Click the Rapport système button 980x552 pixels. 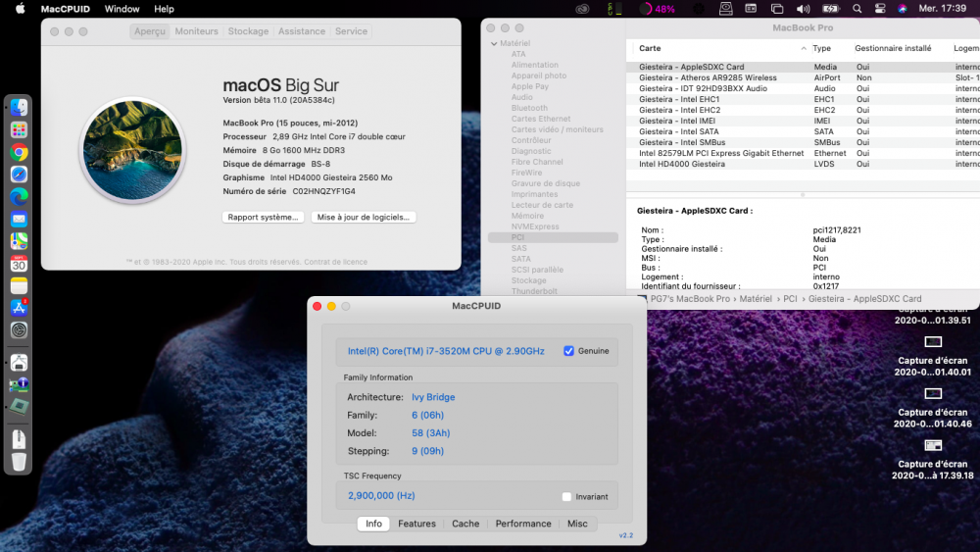click(263, 217)
